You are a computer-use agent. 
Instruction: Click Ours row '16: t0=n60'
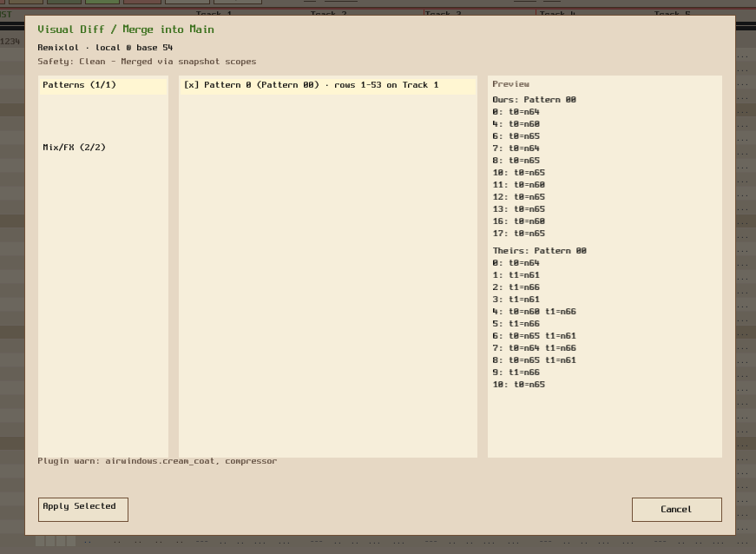point(519,221)
